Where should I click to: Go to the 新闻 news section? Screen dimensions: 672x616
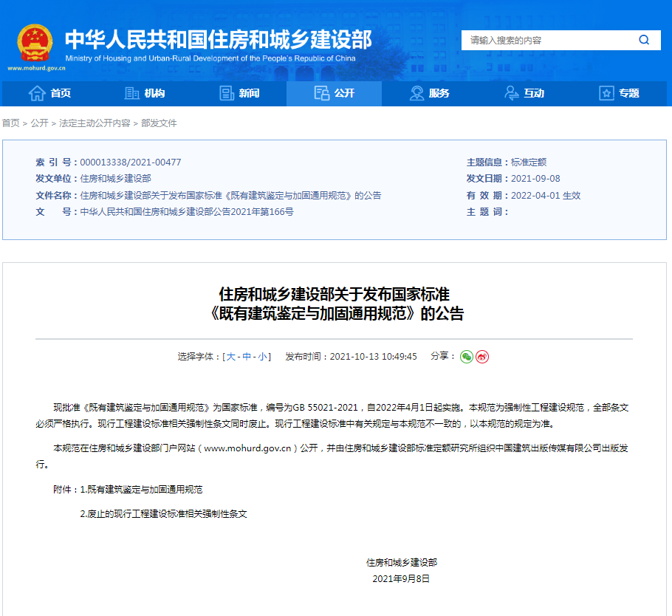click(x=239, y=93)
